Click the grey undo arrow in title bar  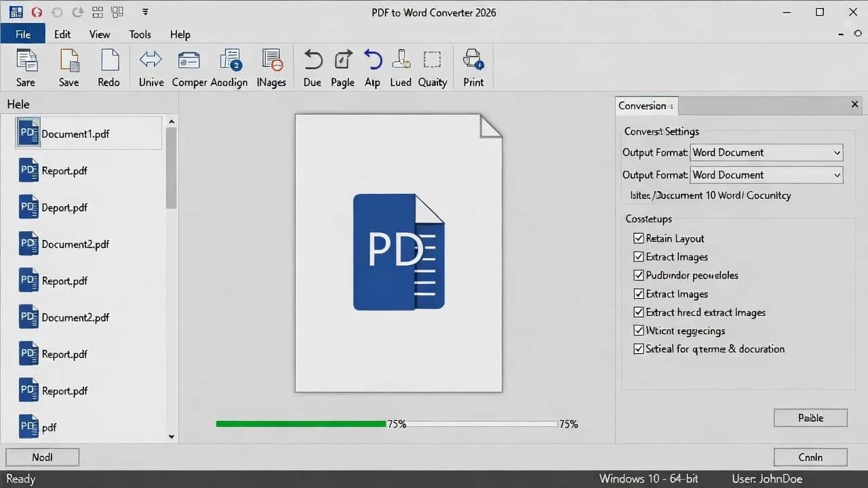pos(57,12)
